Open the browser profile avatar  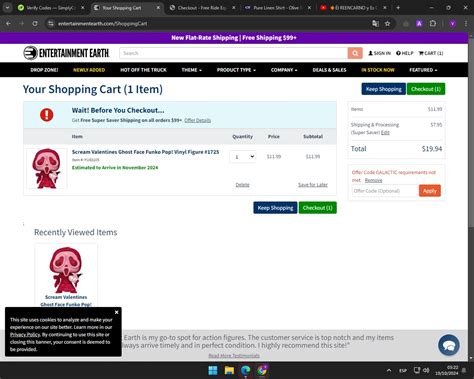coord(452,23)
